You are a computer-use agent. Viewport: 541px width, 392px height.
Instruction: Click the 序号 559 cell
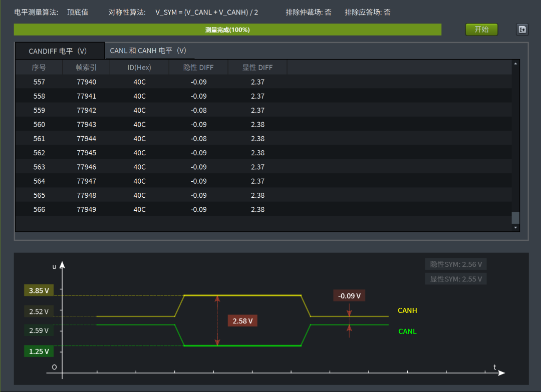(39, 110)
